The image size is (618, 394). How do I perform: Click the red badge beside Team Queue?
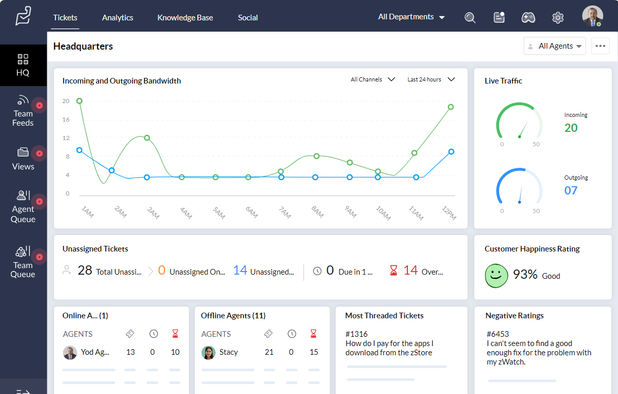[39, 257]
